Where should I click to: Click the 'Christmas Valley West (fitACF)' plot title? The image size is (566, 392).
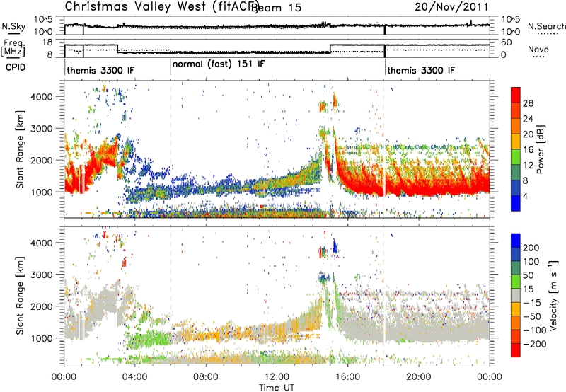click(x=162, y=7)
